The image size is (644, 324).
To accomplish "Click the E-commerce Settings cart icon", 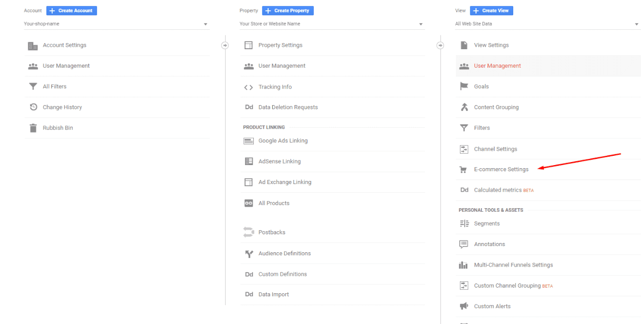I will 464,170.
